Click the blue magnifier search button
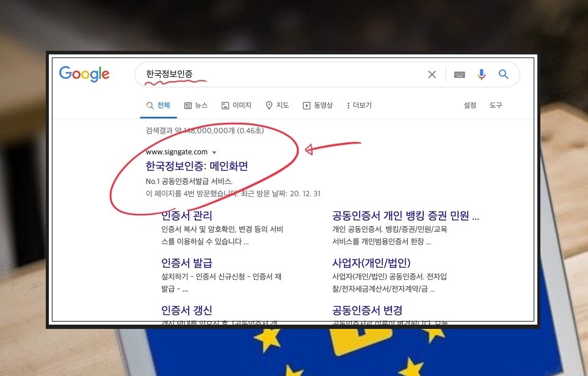The image size is (588, 376). click(x=504, y=75)
